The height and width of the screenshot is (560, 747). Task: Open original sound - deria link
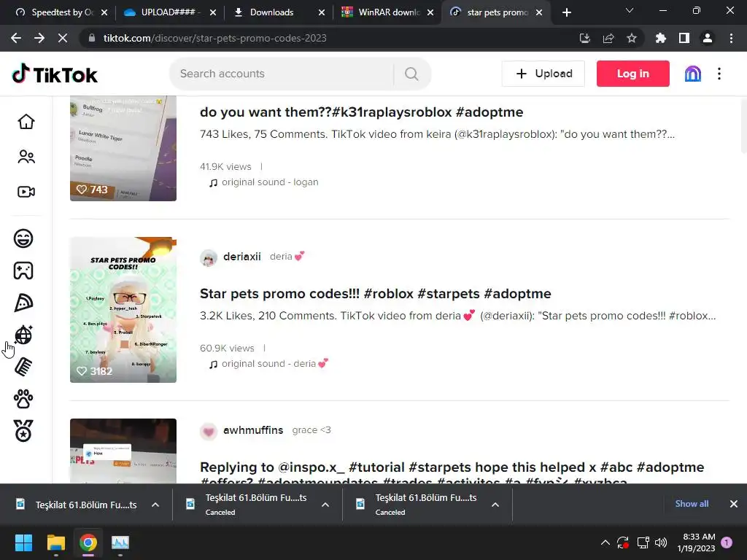[275, 364]
